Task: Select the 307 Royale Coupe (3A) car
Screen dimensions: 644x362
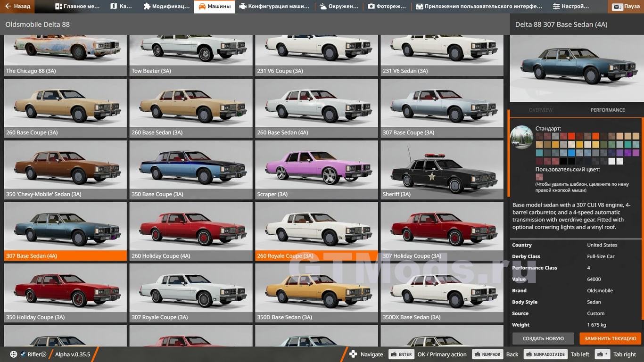Action: tap(191, 293)
